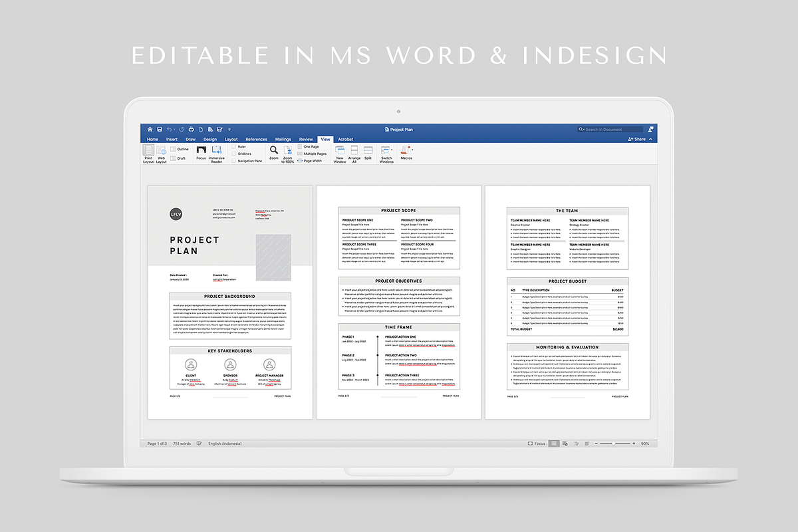Image resolution: width=798 pixels, height=532 pixels.
Task: Turn on Gridlines
Action: 234,154
